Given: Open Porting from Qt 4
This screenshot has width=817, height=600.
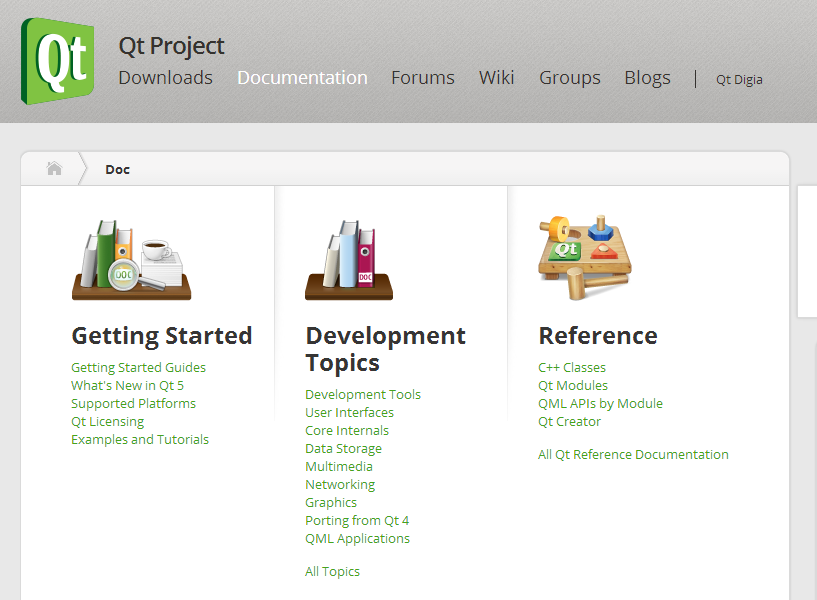Looking at the screenshot, I should click(357, 521).
